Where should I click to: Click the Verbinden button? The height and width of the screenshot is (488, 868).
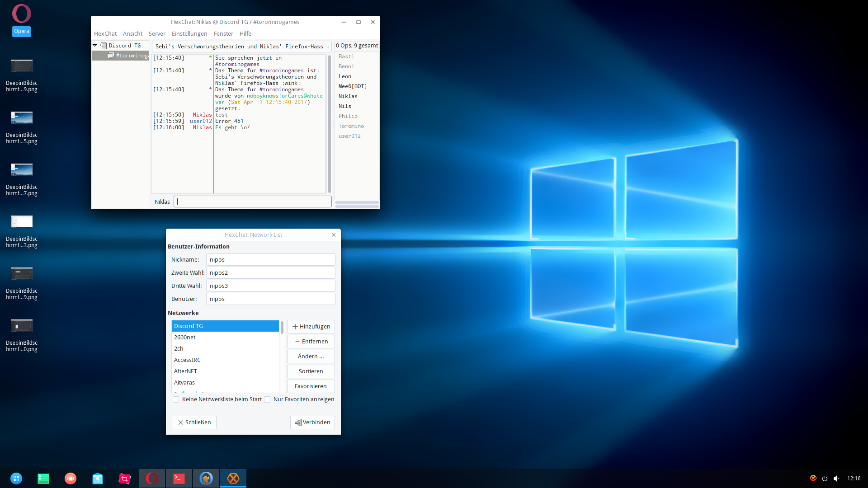(x=312, y=422)
